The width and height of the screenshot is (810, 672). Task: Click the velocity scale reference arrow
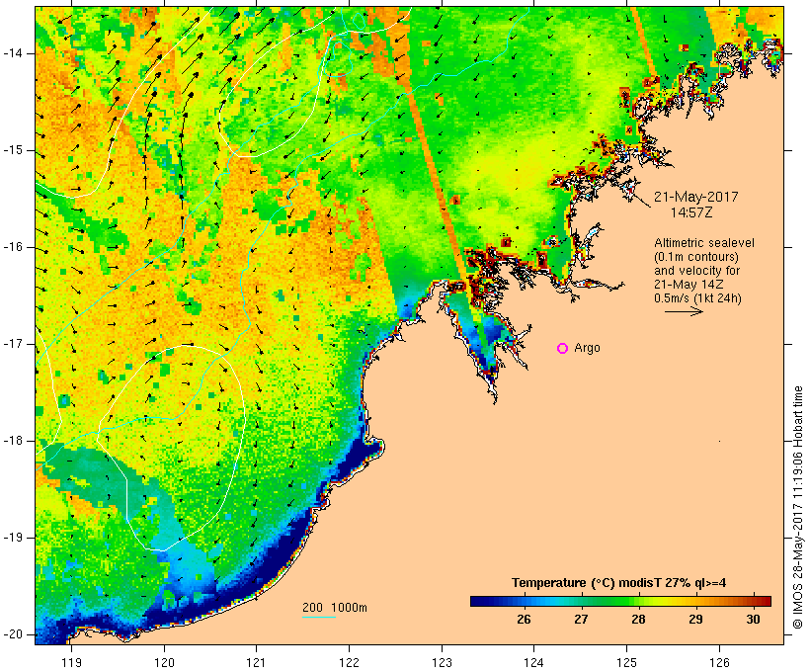684,311
